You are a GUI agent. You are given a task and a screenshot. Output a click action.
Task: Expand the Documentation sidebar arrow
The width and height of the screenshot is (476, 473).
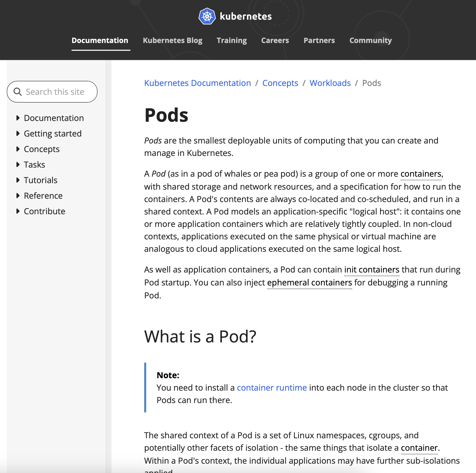[x=18, y=118]
